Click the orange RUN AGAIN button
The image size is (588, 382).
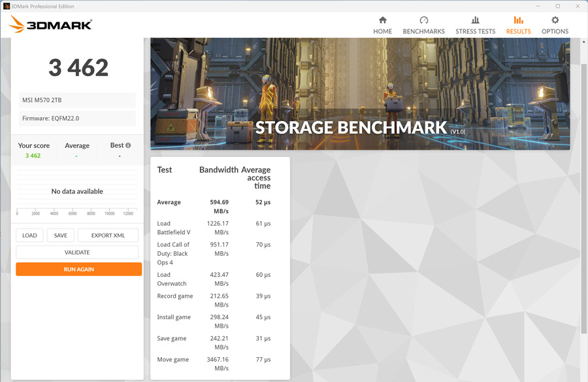click(x=79, y=269)
